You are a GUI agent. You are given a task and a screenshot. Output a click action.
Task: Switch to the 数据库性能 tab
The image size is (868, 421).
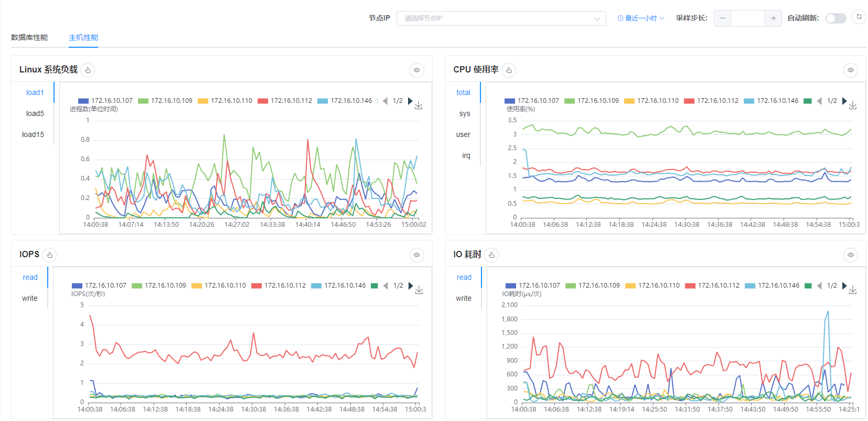point(29,37)
